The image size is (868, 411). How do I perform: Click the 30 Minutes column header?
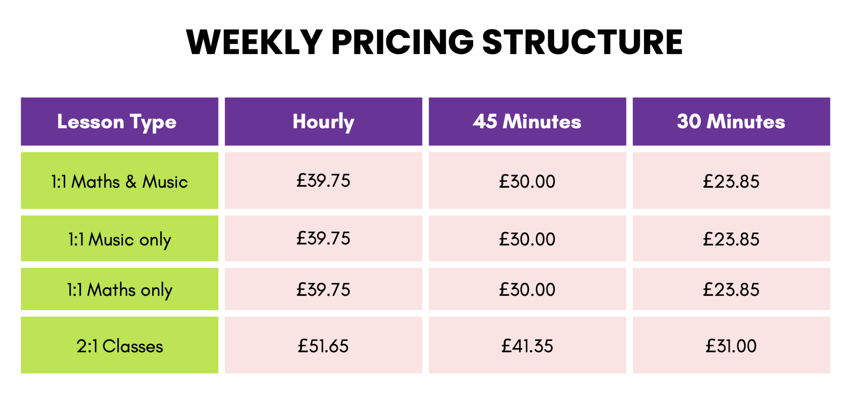click(731, 122)
